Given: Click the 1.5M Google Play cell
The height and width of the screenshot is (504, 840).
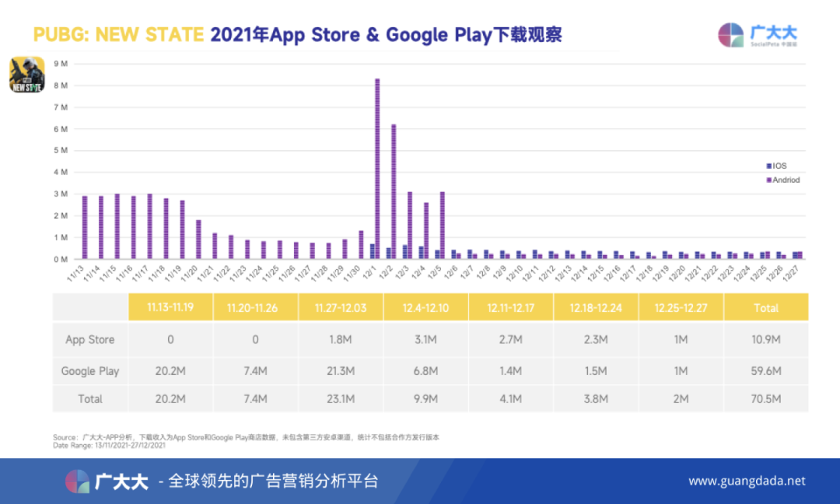Looking at the screenshot, I should 596,371.
